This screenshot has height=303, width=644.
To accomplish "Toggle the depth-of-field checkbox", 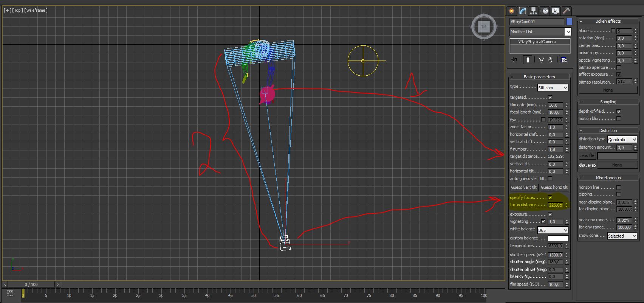I will click(x=619, y=111).
